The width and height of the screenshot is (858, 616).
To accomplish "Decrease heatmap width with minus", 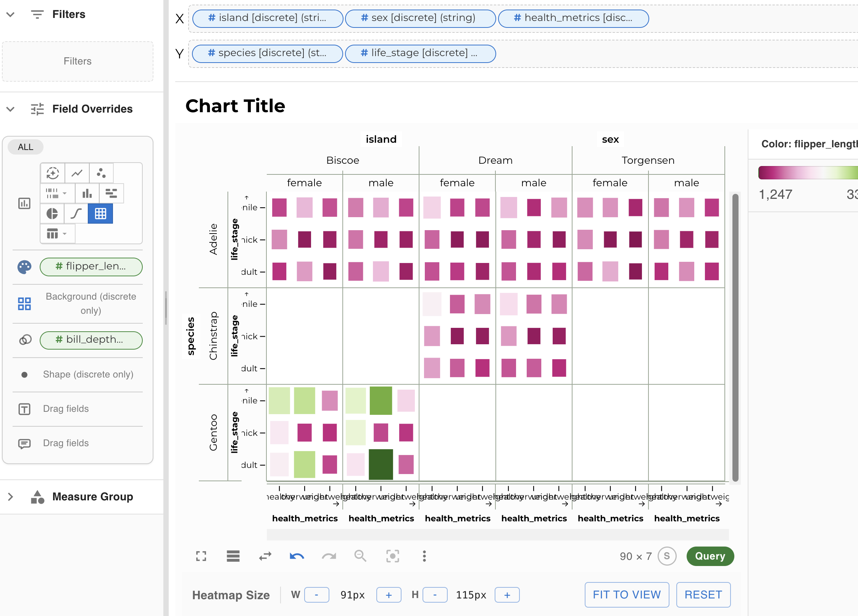I will tap(316, 595).
